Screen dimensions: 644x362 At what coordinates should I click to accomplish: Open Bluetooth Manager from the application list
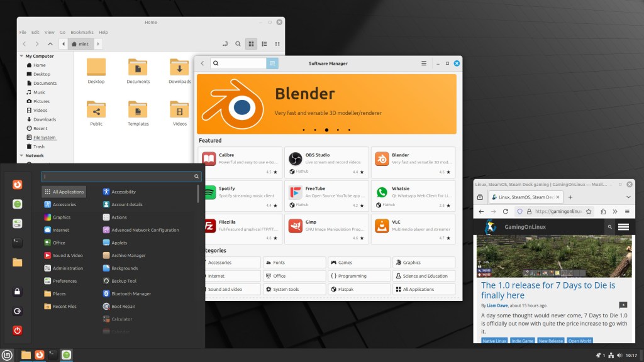point(131,293)
